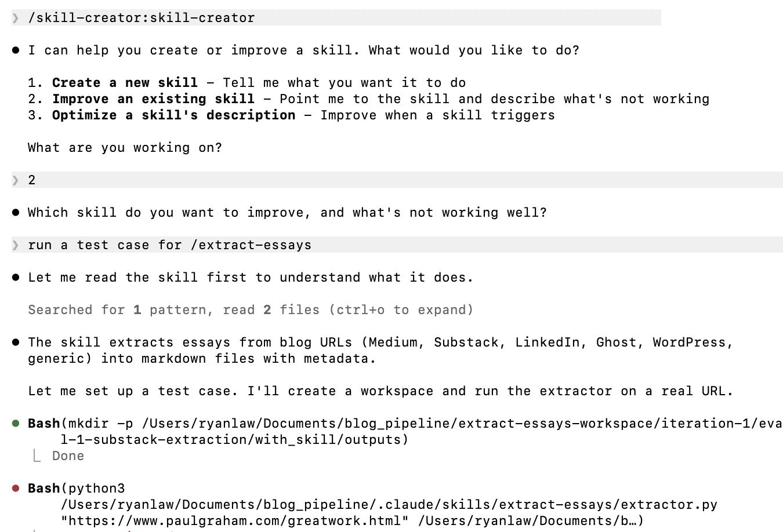Image resolution: width=783 pixels, height=532 pixels.
Task: Select the "Optimize a skill's description" option
Action: [x=173, y=115]
